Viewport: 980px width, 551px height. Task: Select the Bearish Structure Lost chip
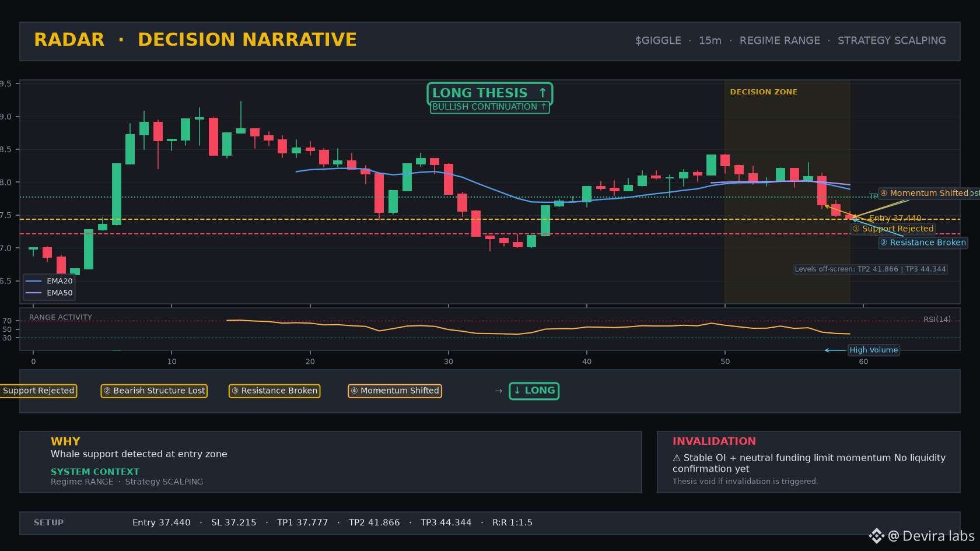coord(154,391)
